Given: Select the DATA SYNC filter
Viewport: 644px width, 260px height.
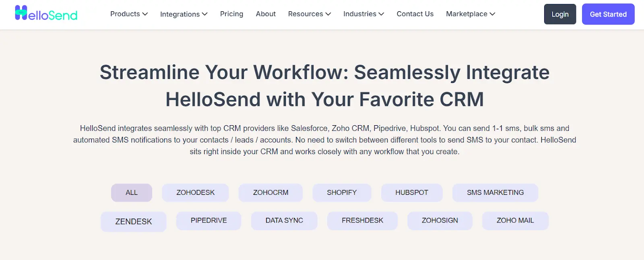Looking at the screenshot, I should [x=284, y=220].
